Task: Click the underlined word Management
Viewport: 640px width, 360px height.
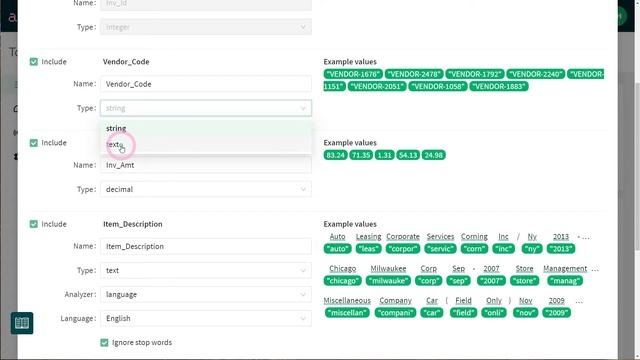Action: pyautogui.click(x=565, y=269)
